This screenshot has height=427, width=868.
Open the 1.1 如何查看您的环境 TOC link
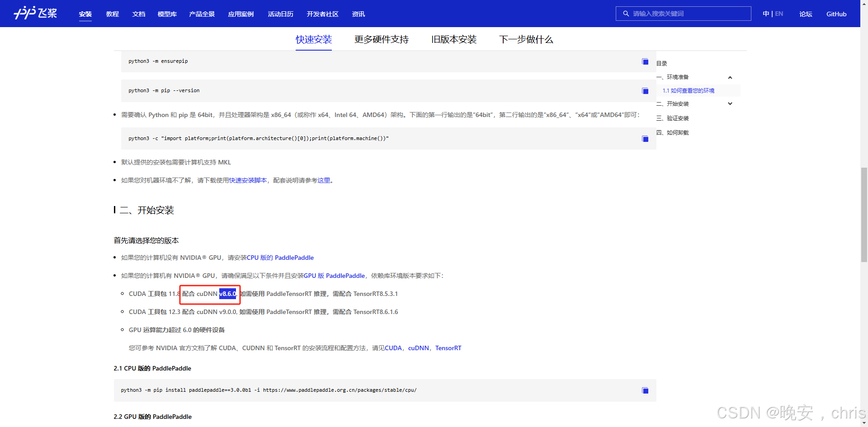(688, 90)
